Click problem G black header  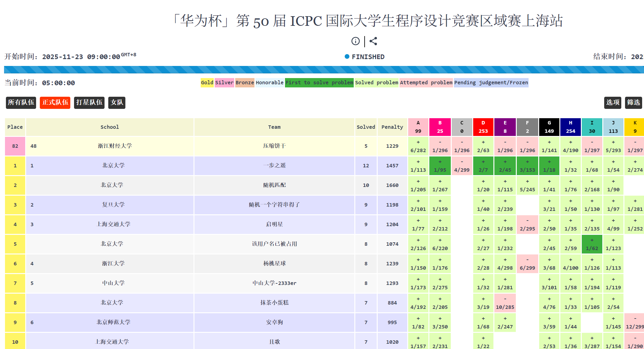549,127
